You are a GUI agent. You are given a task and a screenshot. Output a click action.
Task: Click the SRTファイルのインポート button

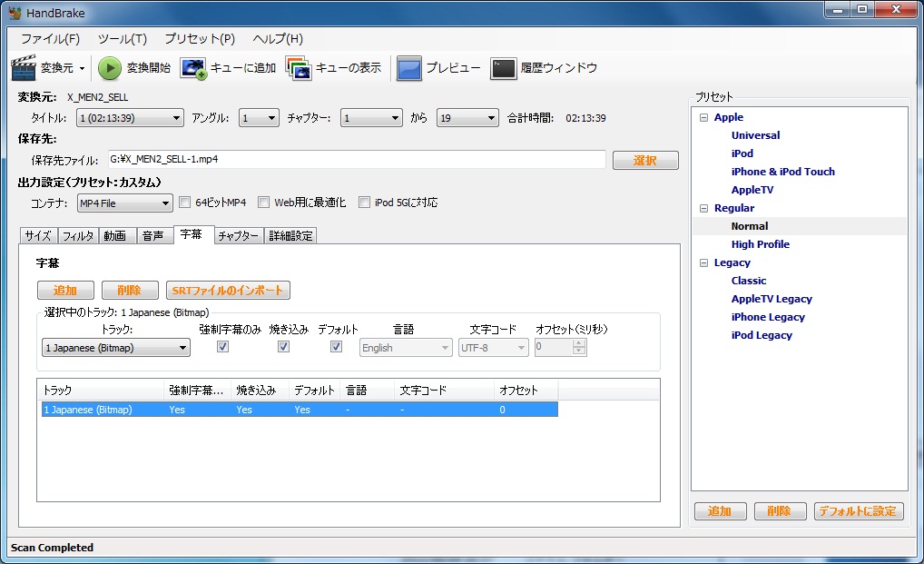228,290
